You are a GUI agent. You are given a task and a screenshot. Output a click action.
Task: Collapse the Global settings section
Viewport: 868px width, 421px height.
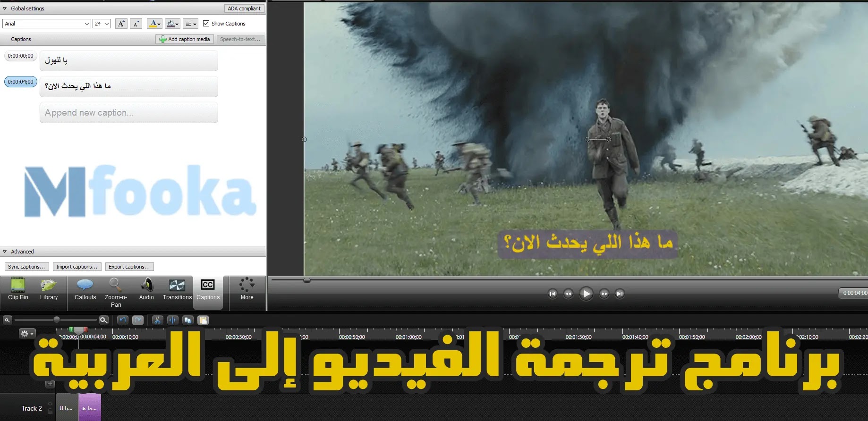pos(5,8)
